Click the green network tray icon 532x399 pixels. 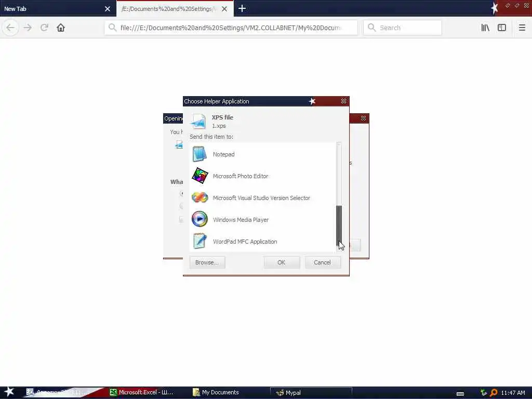click(x=484, y=393)
